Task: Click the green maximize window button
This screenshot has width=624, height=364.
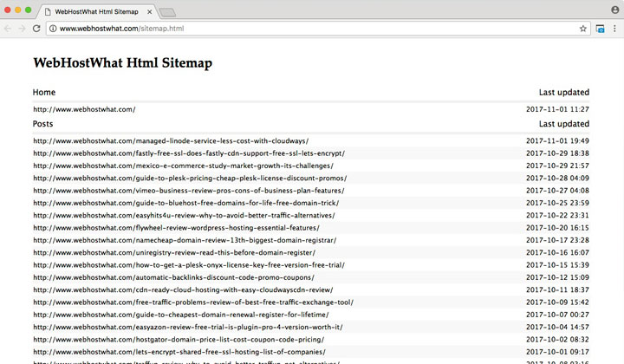Action: pyautogui.click(x=28, y=10)
